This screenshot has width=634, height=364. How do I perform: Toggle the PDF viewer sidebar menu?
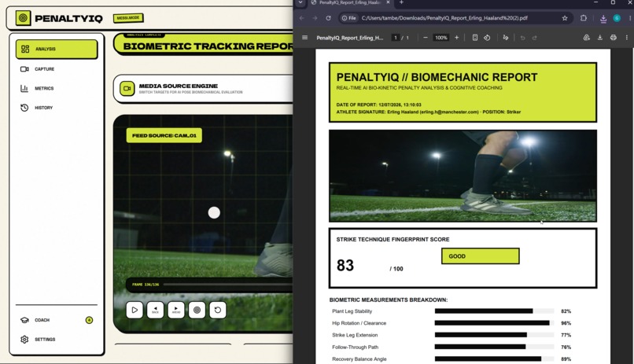tap(305, 38)
